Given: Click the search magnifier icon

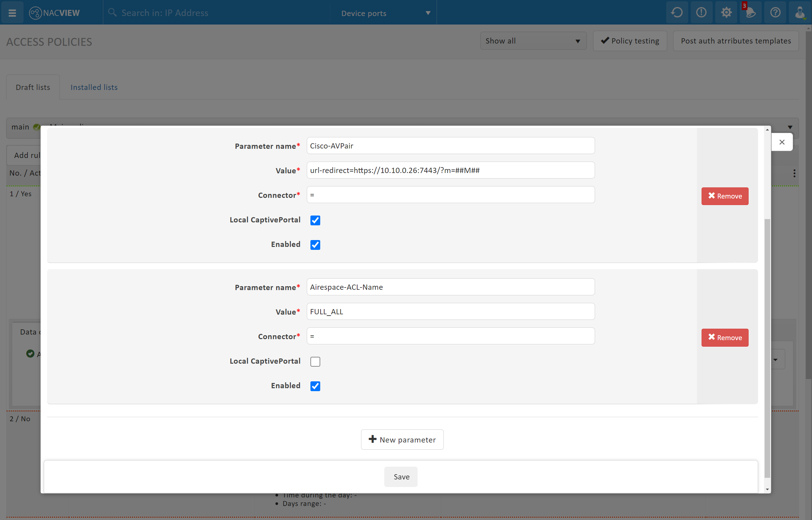Looking at the screenshot, I should coord(112,12).
